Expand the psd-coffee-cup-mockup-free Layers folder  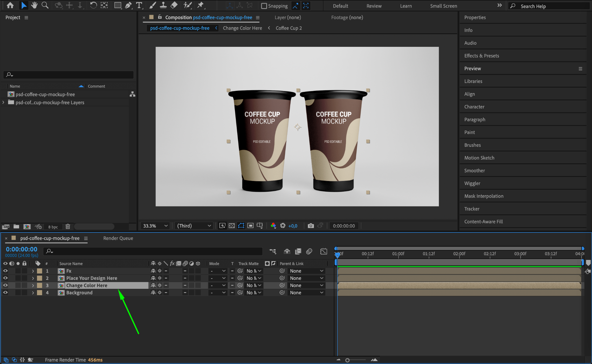(x=3, y=102)
